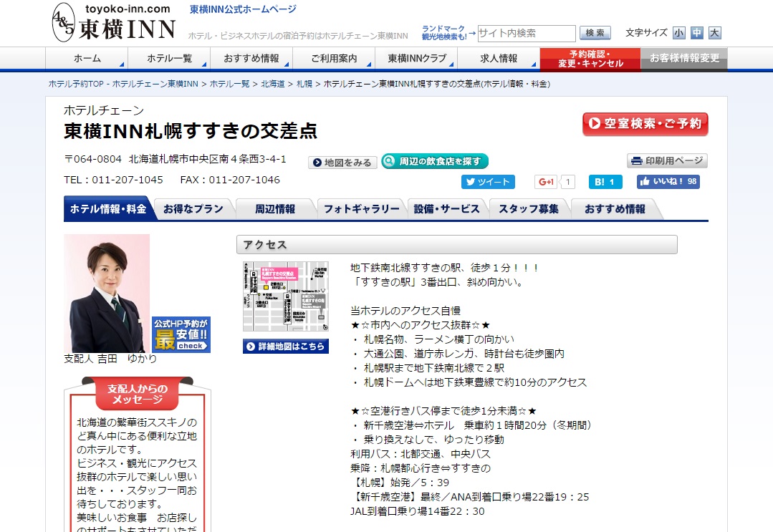Switch to the 周辺情報 tab
This screenshot has height=532, width=773.
tap(275, 209)
